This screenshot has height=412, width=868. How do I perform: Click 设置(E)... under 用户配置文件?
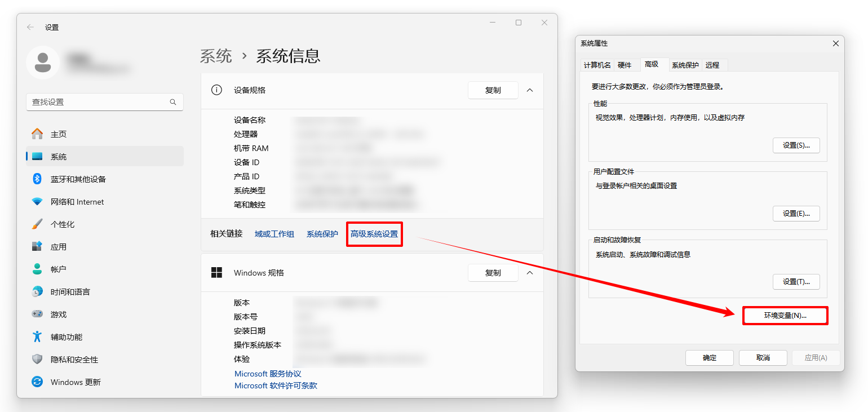tap(796, 213)
